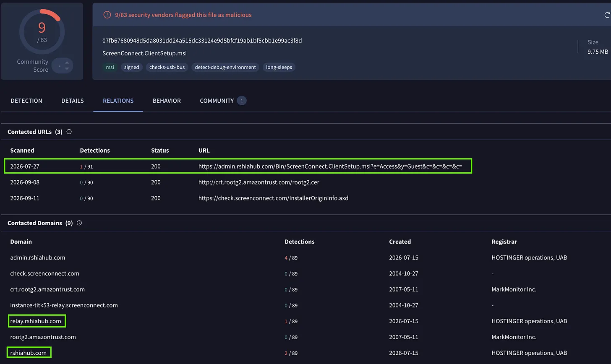Open domain rshiahub.com at list bottom
This screenshot has height=364, width=611.
29,353
